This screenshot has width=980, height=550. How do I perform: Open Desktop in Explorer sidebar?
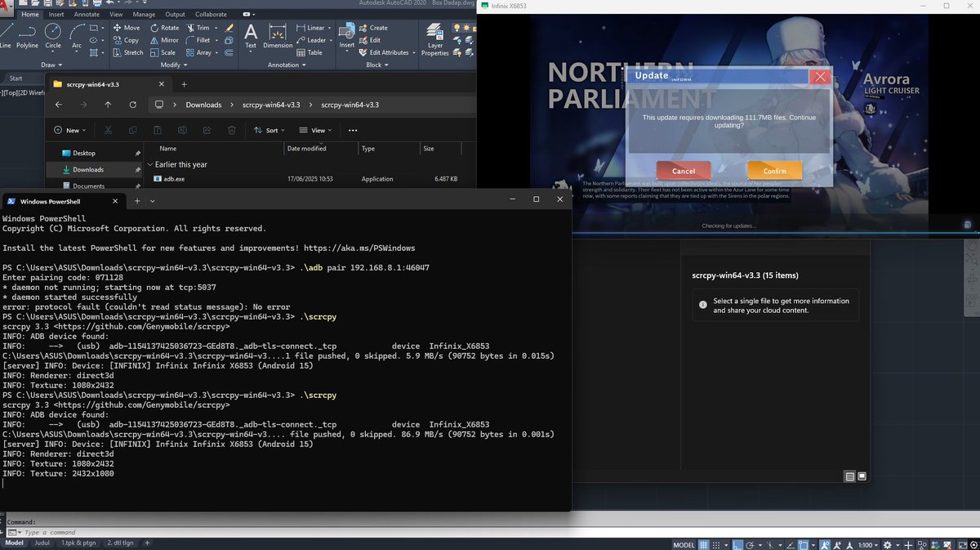click(x=84, y=153)
